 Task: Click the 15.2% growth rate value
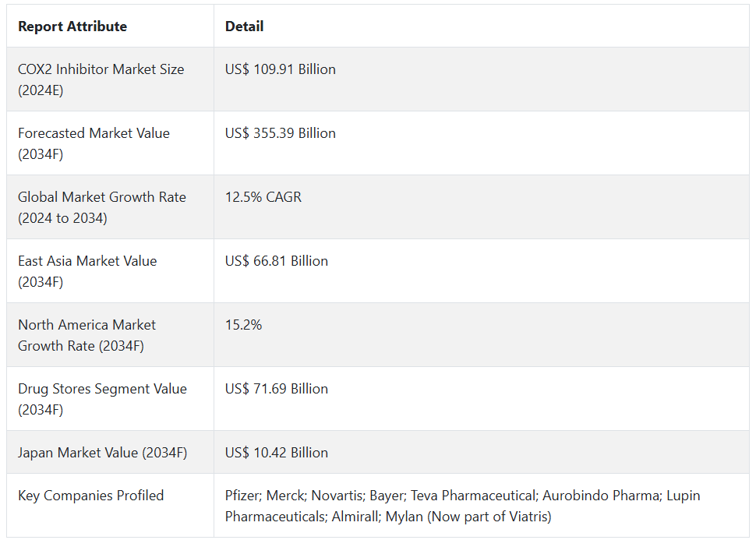point(243,325)
